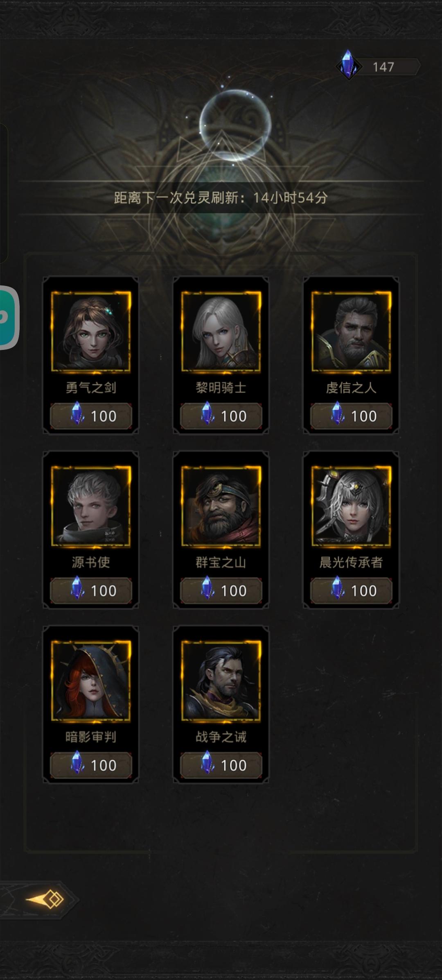Select the 晨光传承者 hero portrait

[351, 506]
